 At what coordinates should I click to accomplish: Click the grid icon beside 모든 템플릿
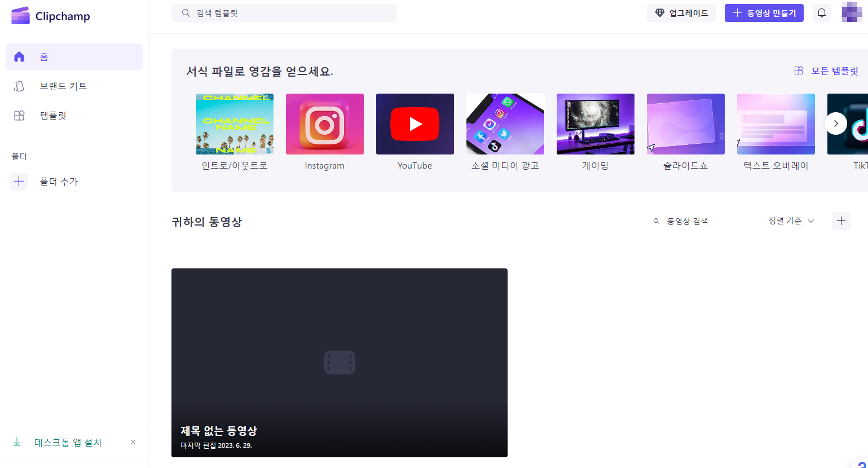(x=799, y=70)
